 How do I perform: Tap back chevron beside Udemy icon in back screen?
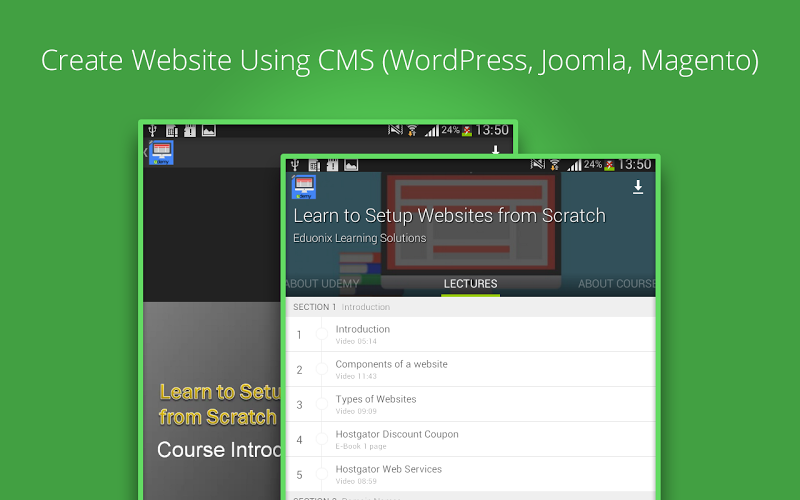tap(145, 152)
